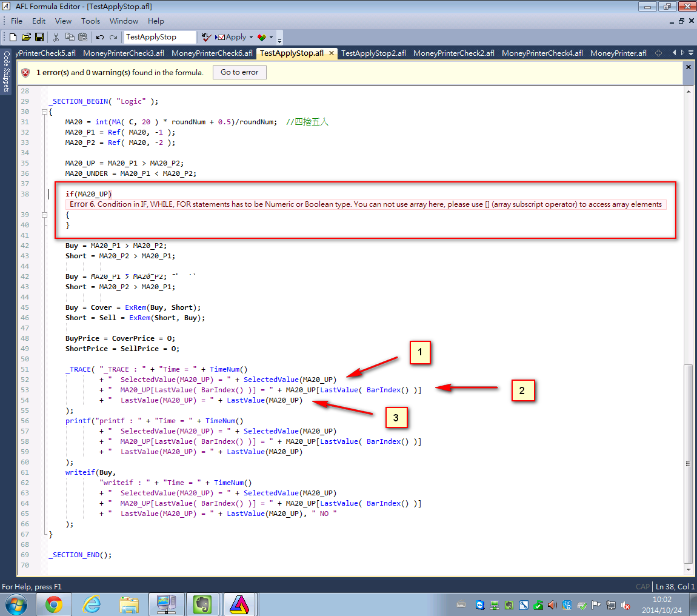The image size is (697, 616).
Task: Click the Error 6 message text
Action: pos(365,204)
